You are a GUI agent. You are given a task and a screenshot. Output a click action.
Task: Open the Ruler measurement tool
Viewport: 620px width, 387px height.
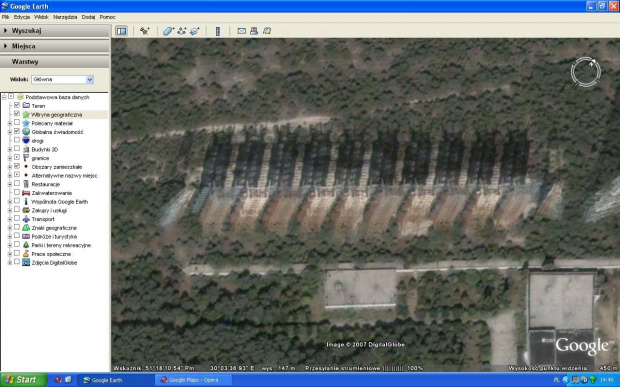point(217,31)
